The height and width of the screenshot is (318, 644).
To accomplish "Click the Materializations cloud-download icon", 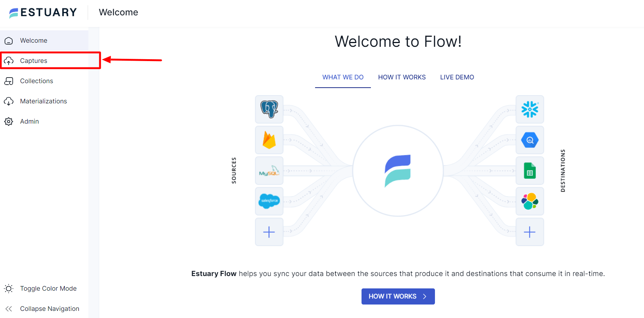I will [9, 101].
